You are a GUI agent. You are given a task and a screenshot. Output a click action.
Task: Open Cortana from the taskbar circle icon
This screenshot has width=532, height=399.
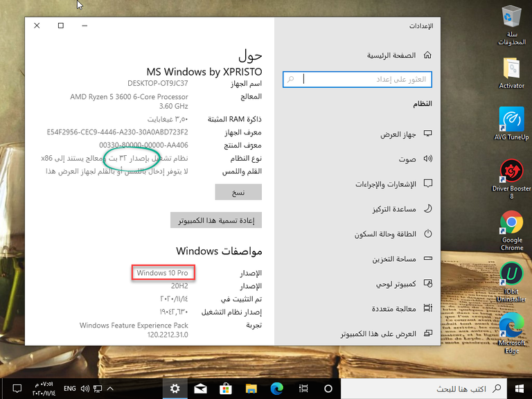coord(328,389)
